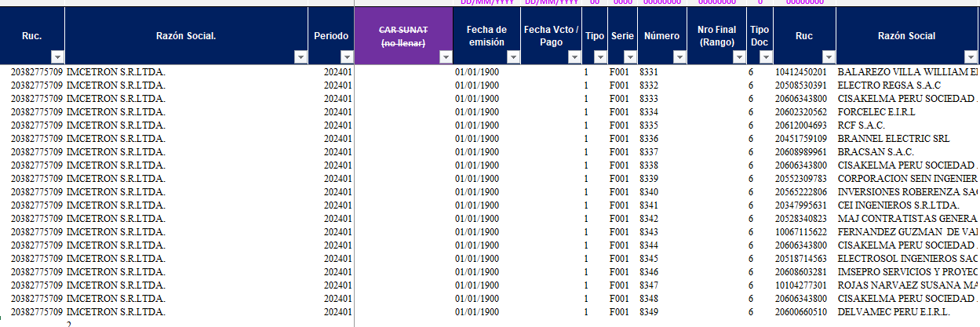
Task: Select cell with número 8332
Action: 661,85
